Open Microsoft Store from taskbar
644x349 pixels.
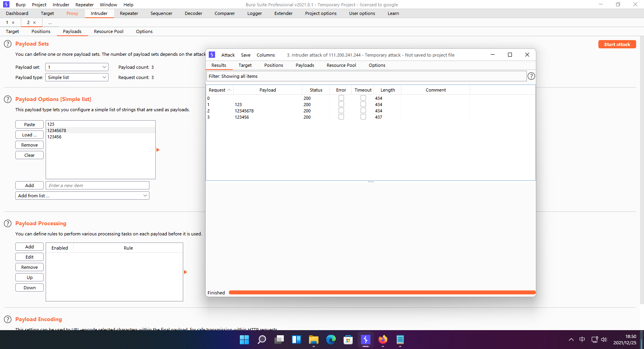(x=348, y=340)
